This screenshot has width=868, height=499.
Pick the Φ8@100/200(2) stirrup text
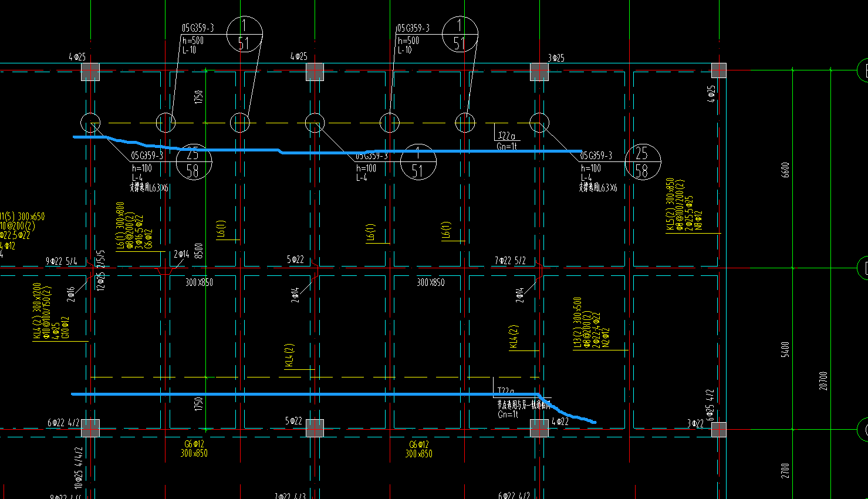pos(680,204)
